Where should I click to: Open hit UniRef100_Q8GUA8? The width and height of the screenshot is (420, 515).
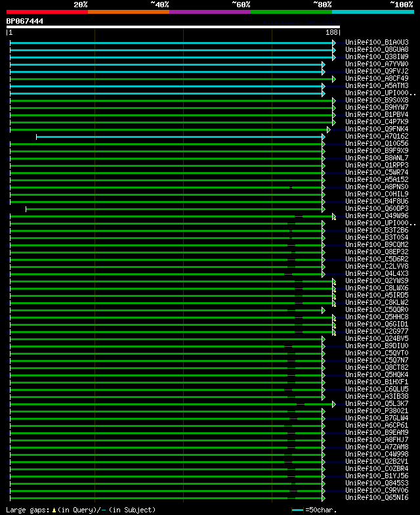(x=377, y=50)
